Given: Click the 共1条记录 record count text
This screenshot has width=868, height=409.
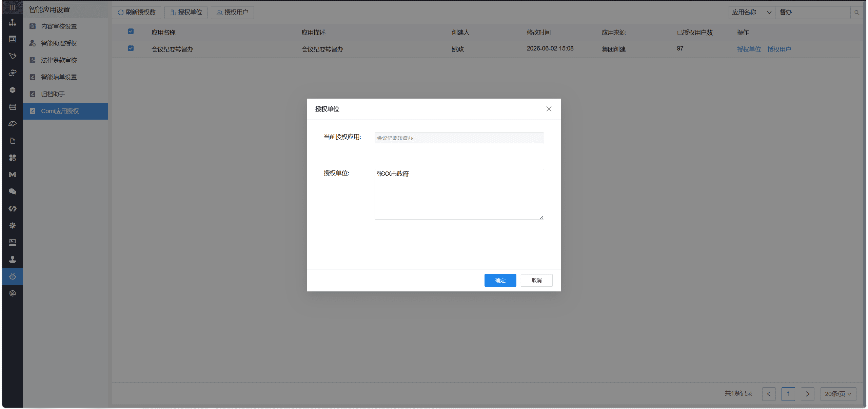Looking at the screenshot, I should click(738, 393).
